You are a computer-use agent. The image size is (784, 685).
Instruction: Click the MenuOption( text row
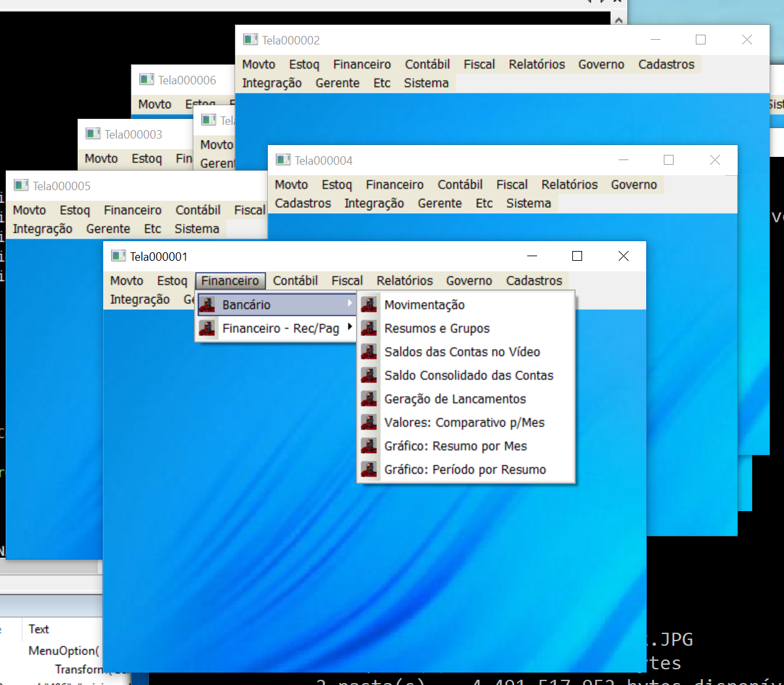click(x=64, y=650)
